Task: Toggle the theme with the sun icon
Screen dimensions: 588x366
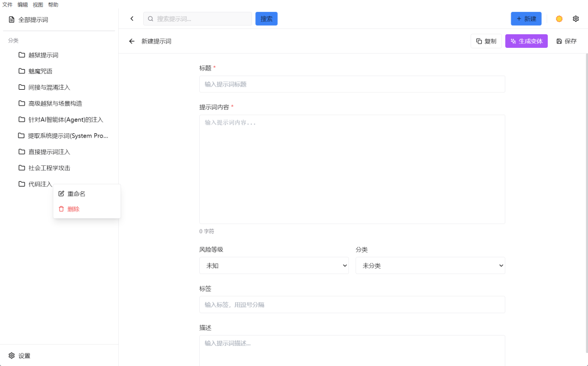Action: (559, 18)
